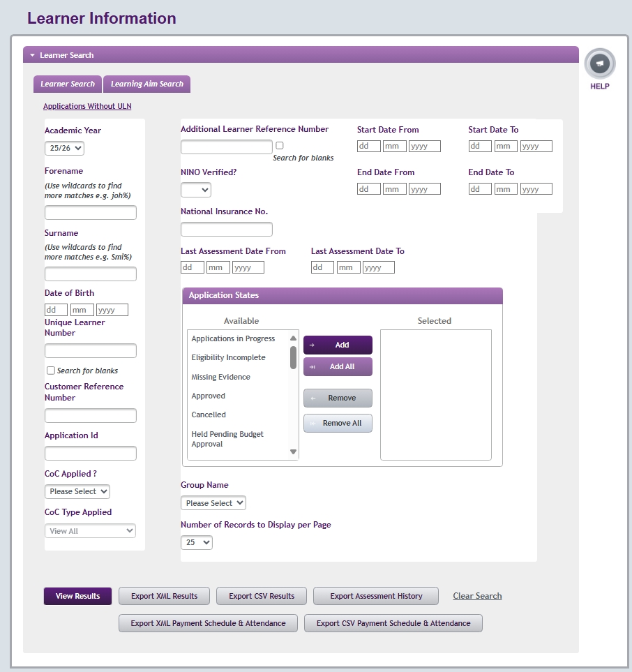Open the CoC Applied dropdown
The height and width of the screenshot is (672, 632).
pos(77,491)
